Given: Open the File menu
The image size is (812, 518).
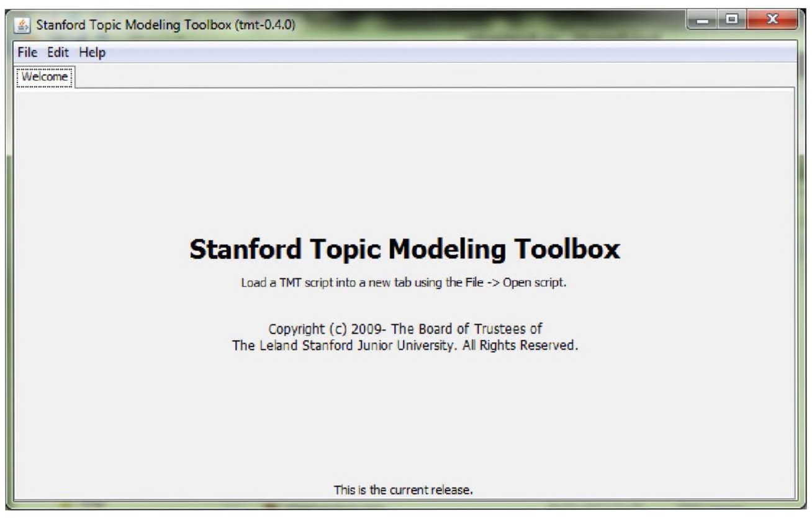Looking at the screenshot, I should point(27,53).
